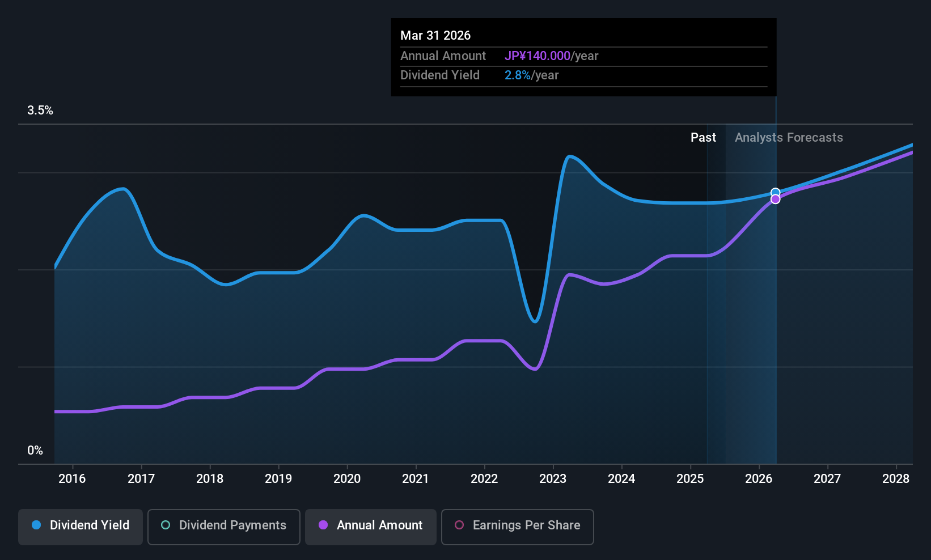Select the blue dividend yield data point marker
931x560 pixels.
(x=775, y=193)
